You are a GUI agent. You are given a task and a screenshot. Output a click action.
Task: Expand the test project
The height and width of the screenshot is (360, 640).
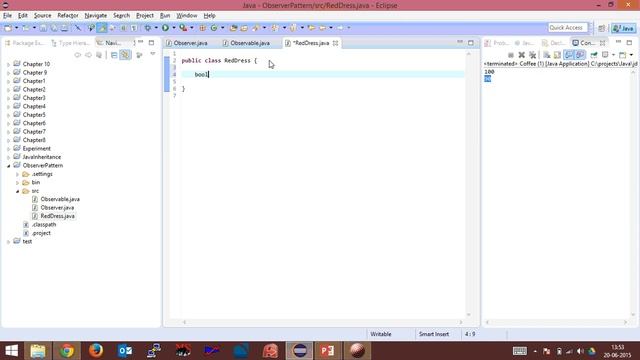pyautogui.click(x=9, y=242)
